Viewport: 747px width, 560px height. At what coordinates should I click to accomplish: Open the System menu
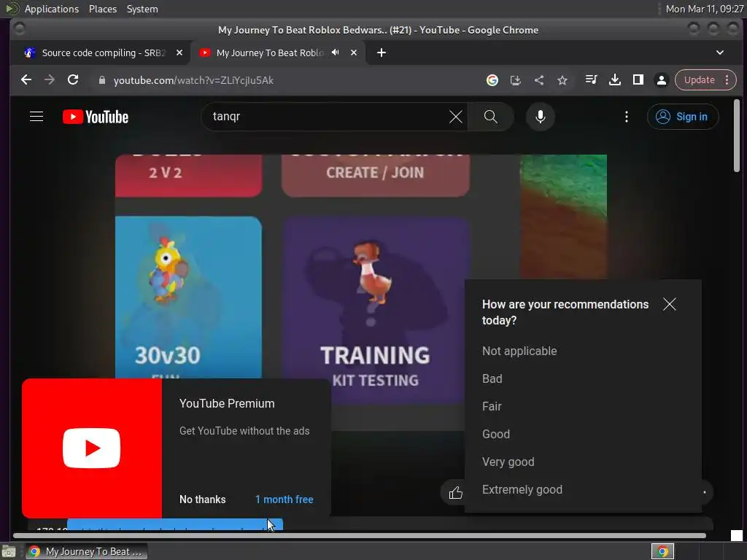pos(142,9)
